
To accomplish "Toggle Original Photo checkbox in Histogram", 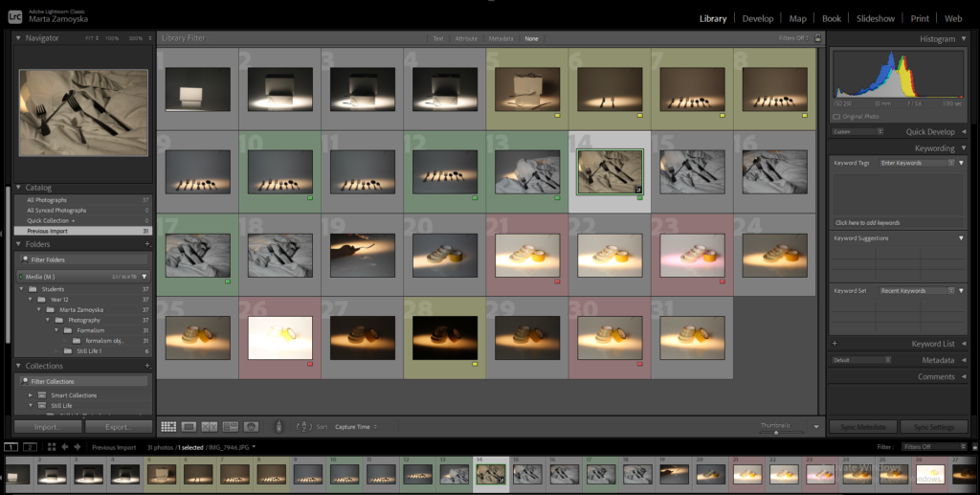I will [x=836, y=117].
